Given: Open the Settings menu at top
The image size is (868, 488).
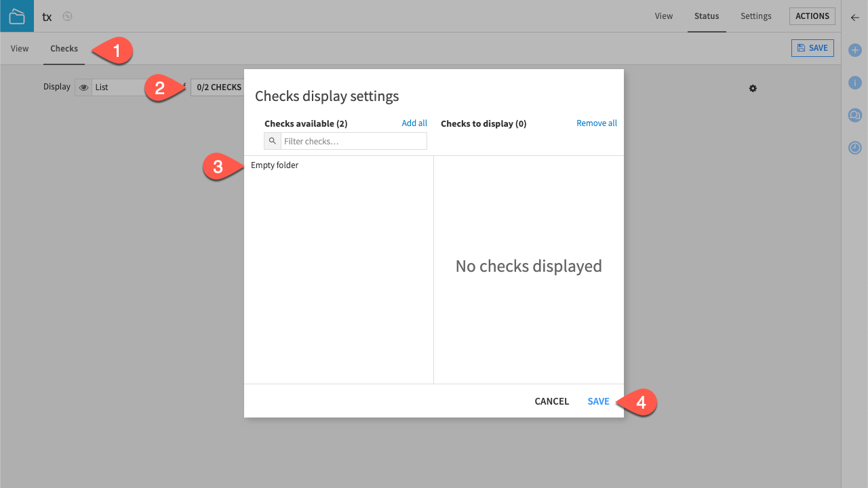Looking at the screenshot, I should (755, 16).
